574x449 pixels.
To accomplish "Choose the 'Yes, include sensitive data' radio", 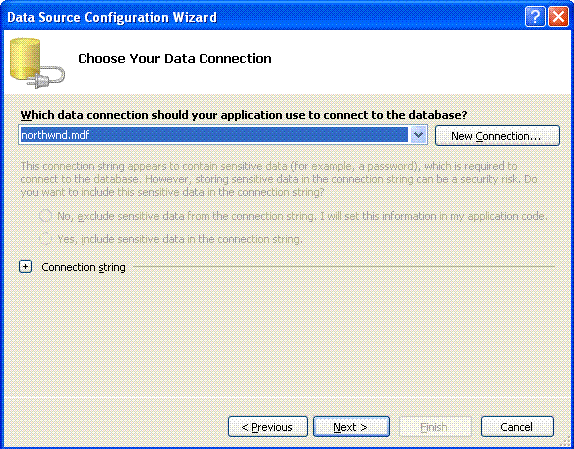I will click(x=45, y=239).
